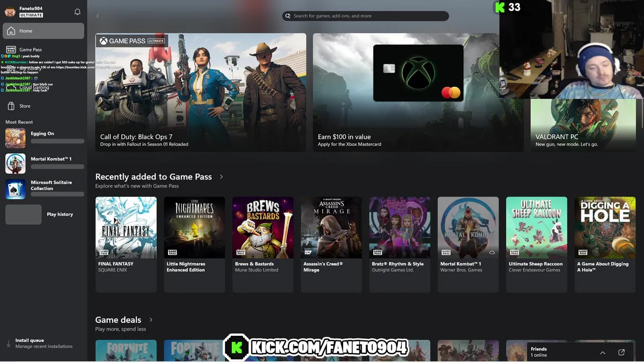Image resolution: width=644 pixels, height=362 pixels.
Task: Click Game Pass Ultimate logo on banner
Action: tap(132, 41)
